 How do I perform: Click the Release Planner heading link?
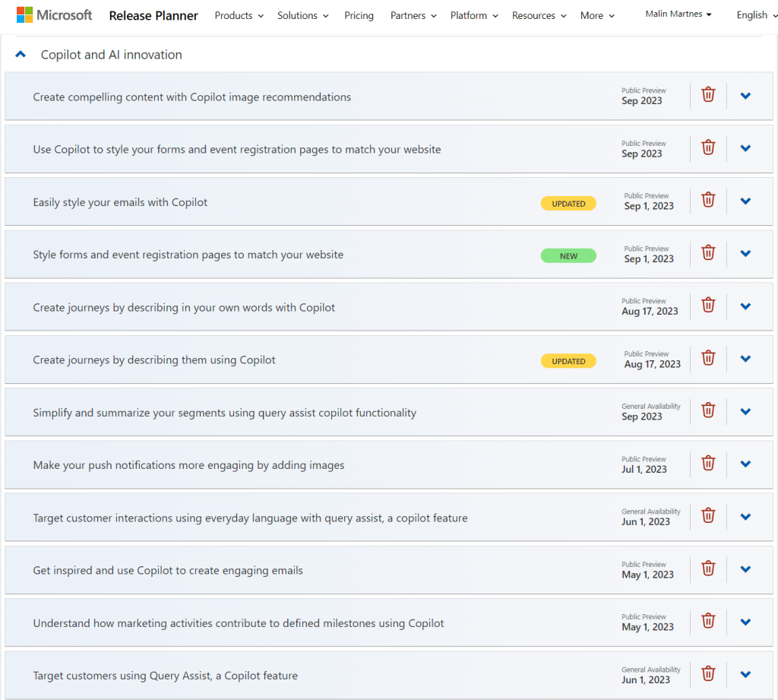coord(153,15)
